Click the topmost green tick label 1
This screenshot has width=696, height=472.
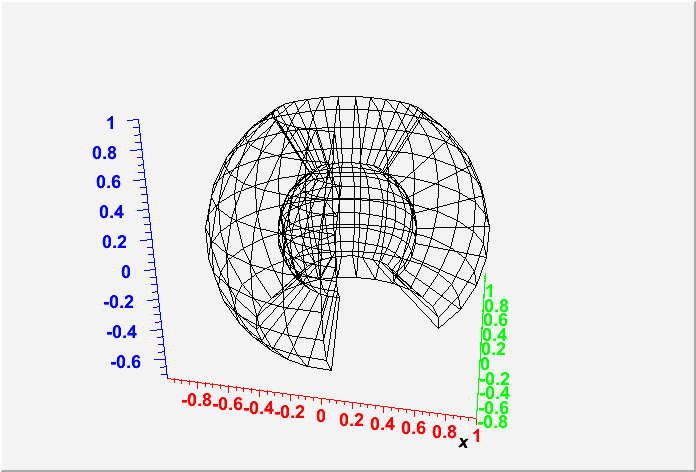coord(489,290)
